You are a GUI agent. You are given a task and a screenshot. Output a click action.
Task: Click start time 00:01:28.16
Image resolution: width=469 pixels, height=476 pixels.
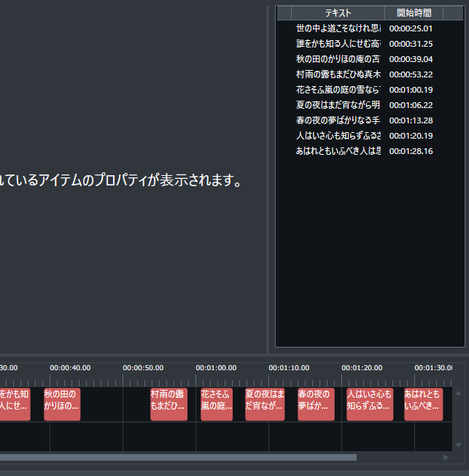click(x=411, y=151)
